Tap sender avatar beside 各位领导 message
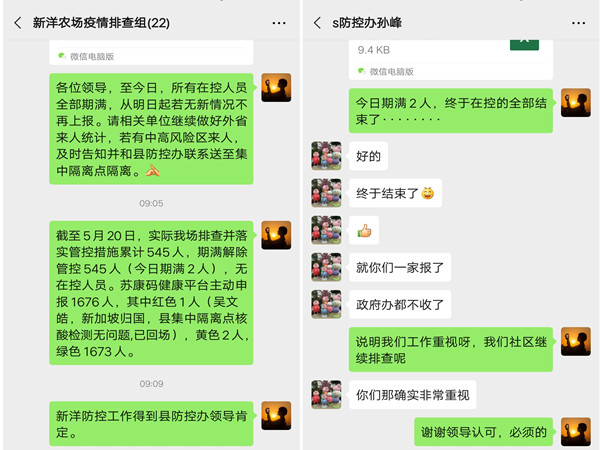 click(276, 88)
